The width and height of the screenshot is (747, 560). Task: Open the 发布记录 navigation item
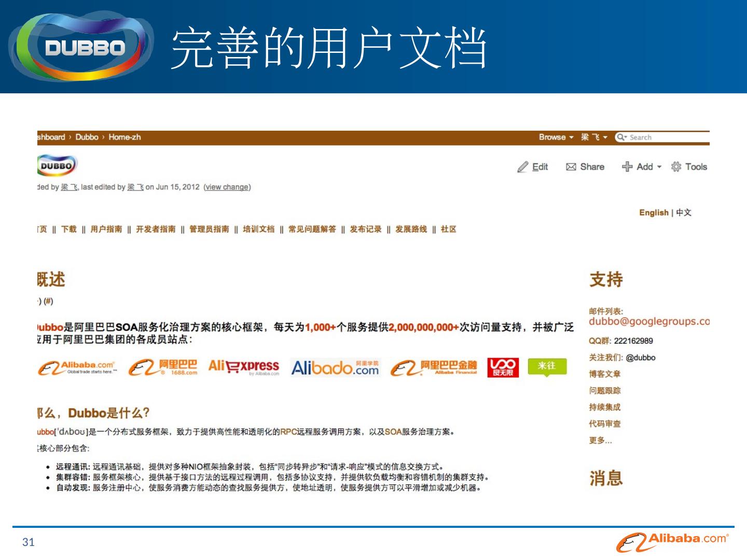(366, 229)
